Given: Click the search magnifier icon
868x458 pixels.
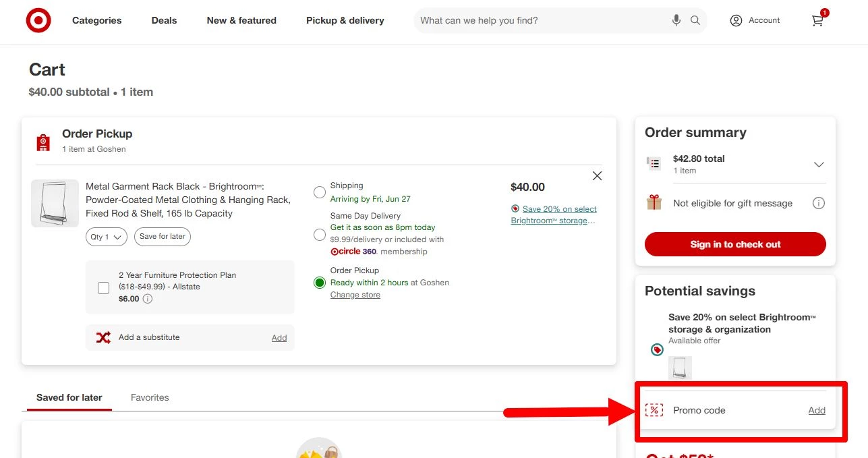Looking at the screenshot, I should [x=695, y=20].
